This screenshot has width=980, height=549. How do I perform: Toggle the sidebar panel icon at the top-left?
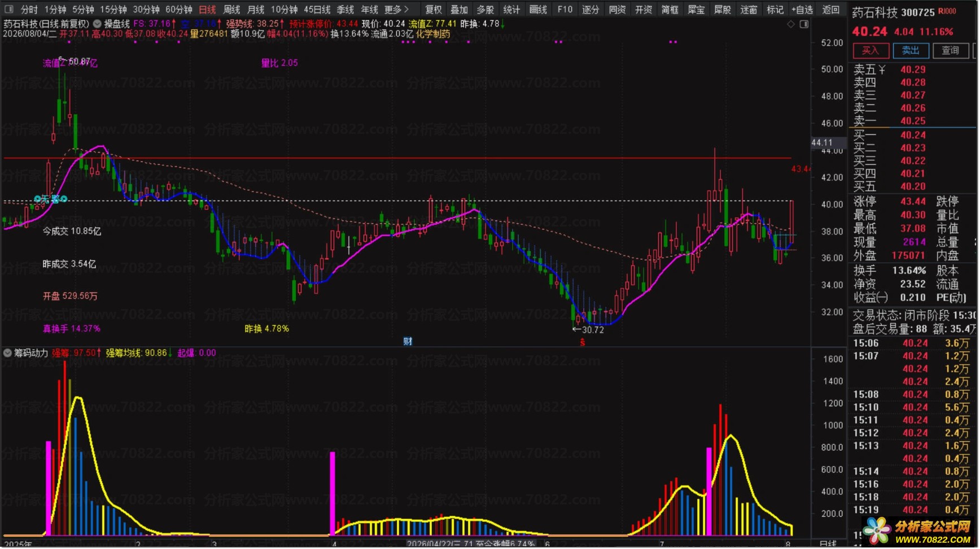(8, 10)
